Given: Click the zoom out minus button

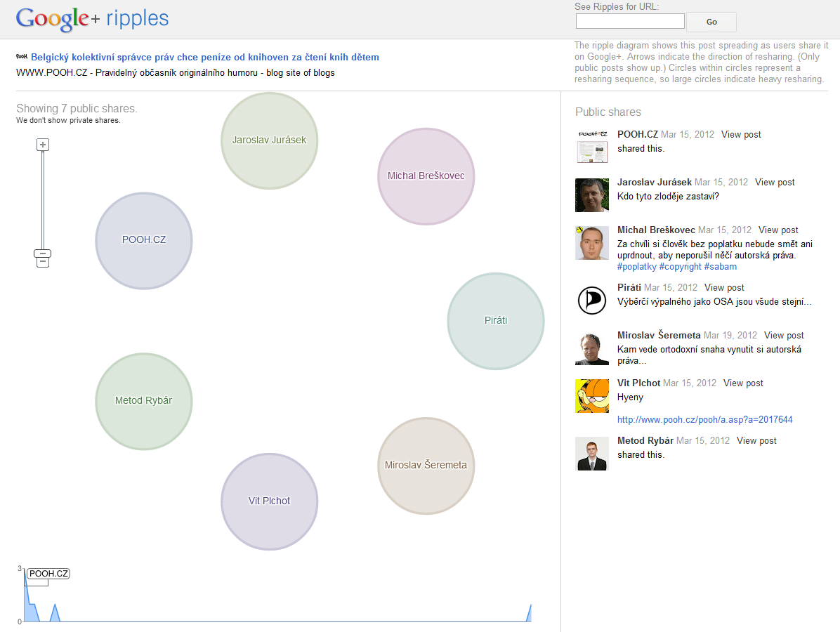Looking at the screenshot, I should click(43, 261).
